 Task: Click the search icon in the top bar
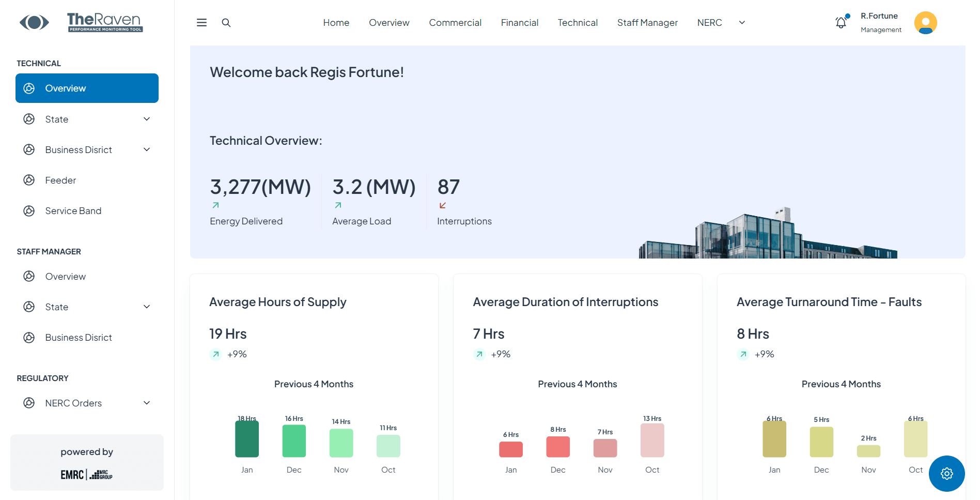pos(226,22)
